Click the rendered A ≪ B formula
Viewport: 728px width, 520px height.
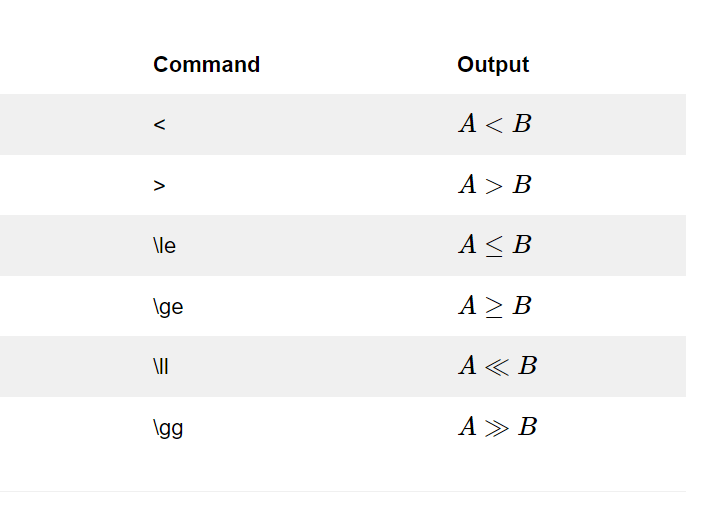point(498,366)
